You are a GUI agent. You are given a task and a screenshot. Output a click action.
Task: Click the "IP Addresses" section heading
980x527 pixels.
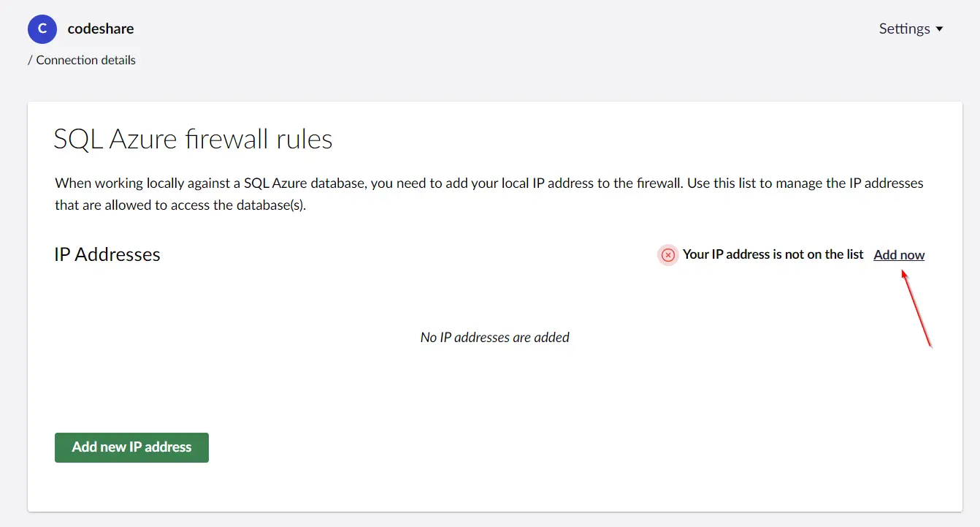tap(107, 254)
